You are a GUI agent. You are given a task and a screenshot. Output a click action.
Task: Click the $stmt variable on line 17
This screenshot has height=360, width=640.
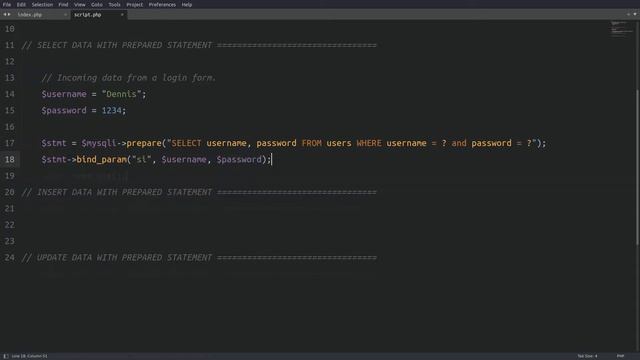pos(54,143)
